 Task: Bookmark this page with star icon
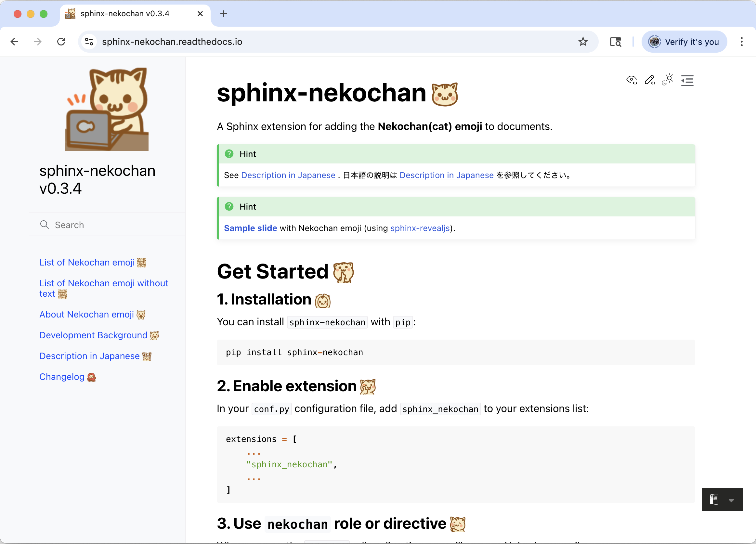click(583, 42)
